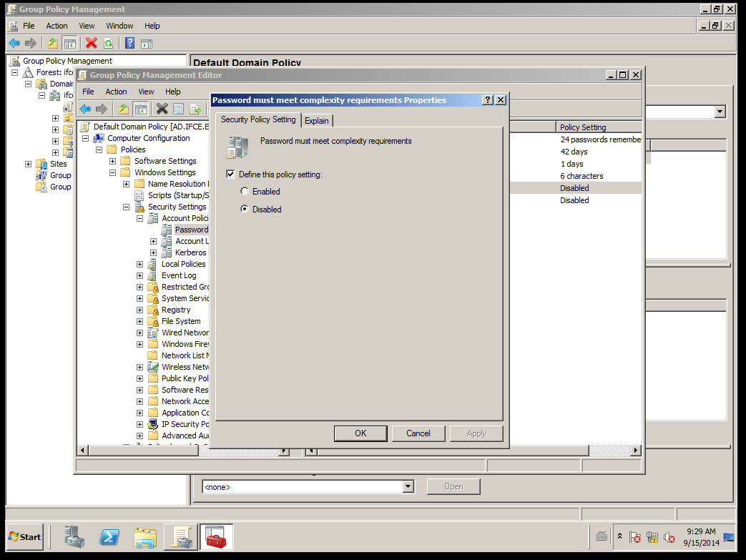Click up-one-level icon in Editor toolbar
Image resolution: width=746 pixels, height=560 pixels.
coord(124,109)
